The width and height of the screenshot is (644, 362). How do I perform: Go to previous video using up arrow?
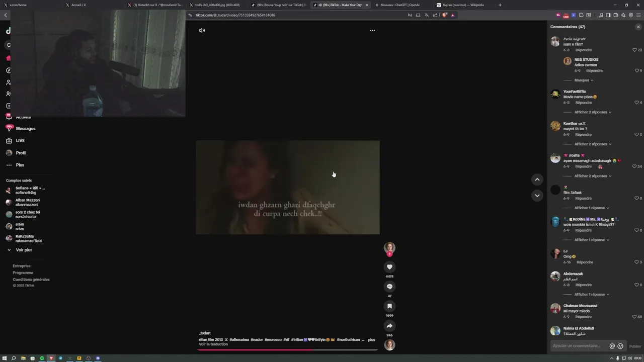537,179
